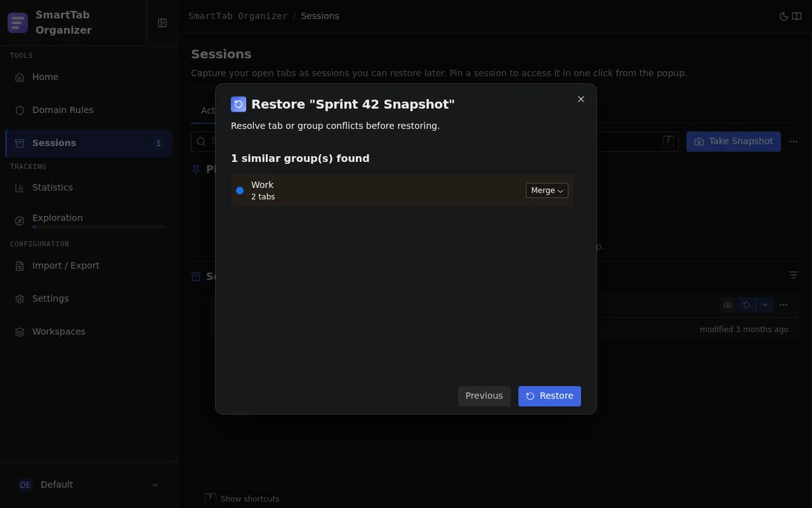Image resolution: width=812 pixels, height=508 pixels.
Task: Click the '1 similar group(s) found' heading
Action: pos(300,159)
